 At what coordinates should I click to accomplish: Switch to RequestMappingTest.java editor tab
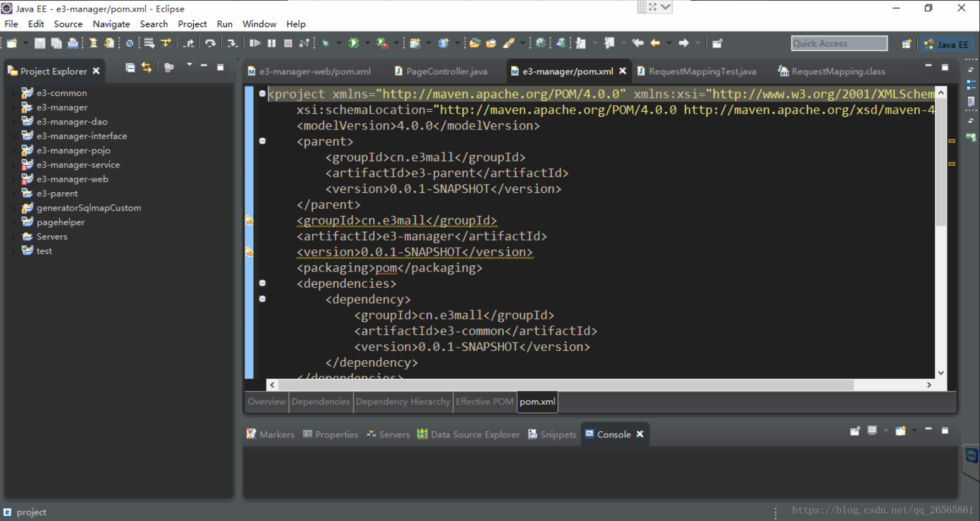696,71
